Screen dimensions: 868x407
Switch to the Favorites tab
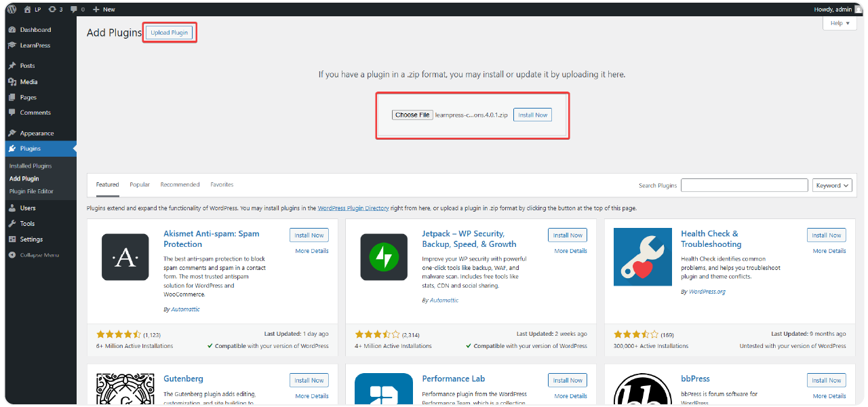pos(222,185)
